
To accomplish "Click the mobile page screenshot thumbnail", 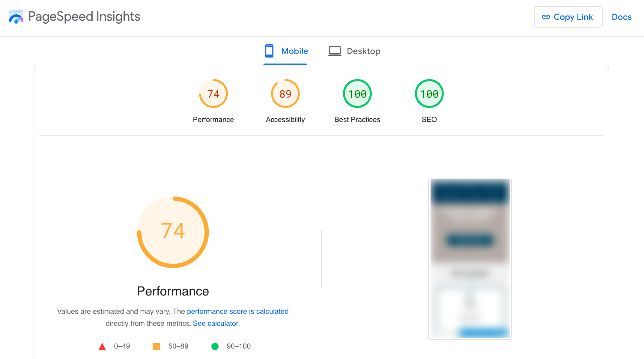I will point(470,259).
